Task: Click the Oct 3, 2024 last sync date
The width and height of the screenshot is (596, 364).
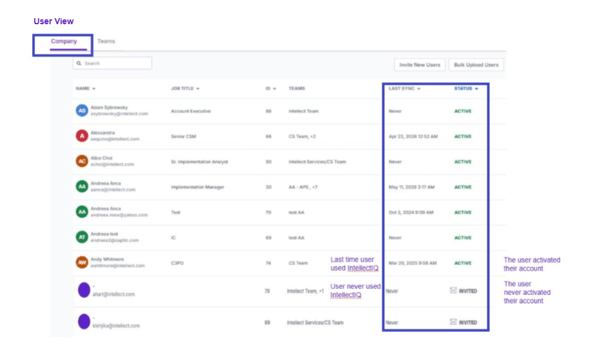Action: coord(411,212)
